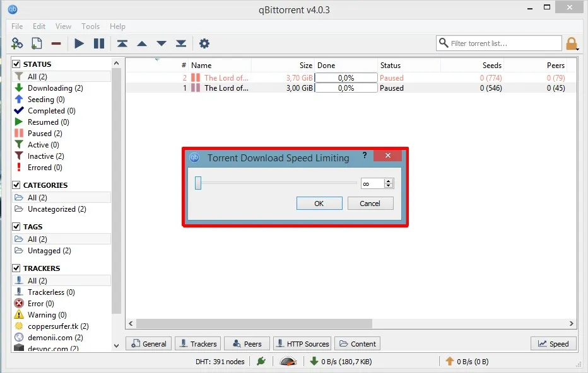Screen dimensions: 588x373
Task: Click speed limit value input showing infinity
Action: coord(372,183)
